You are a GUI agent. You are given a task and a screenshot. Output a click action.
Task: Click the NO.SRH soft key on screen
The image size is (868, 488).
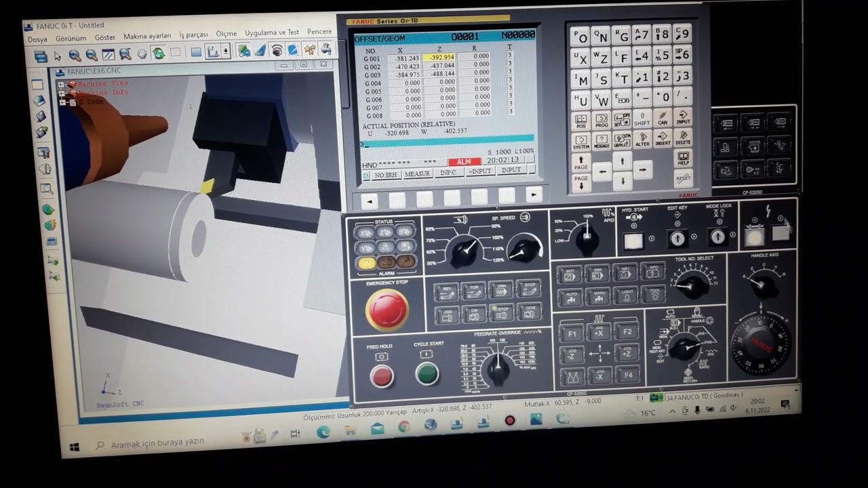[385, 175]
